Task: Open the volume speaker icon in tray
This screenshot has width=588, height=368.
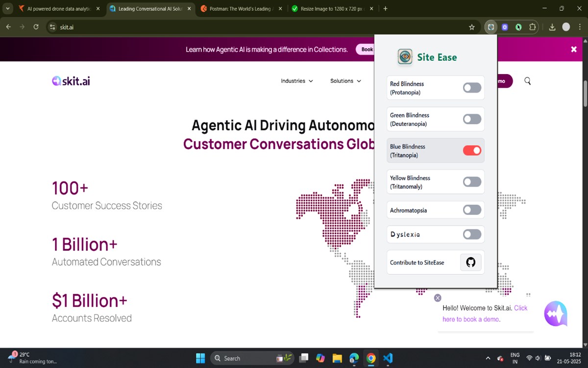Action: (x=539, y=358)
